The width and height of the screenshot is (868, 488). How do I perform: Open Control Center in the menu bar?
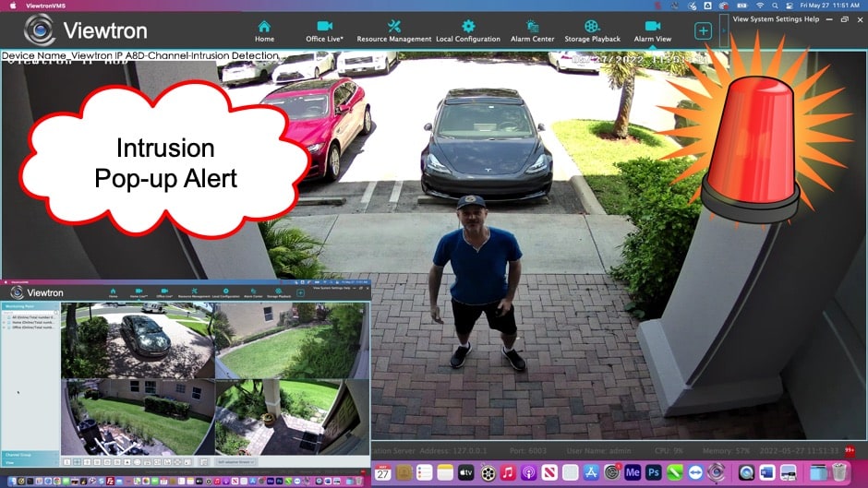789,6
